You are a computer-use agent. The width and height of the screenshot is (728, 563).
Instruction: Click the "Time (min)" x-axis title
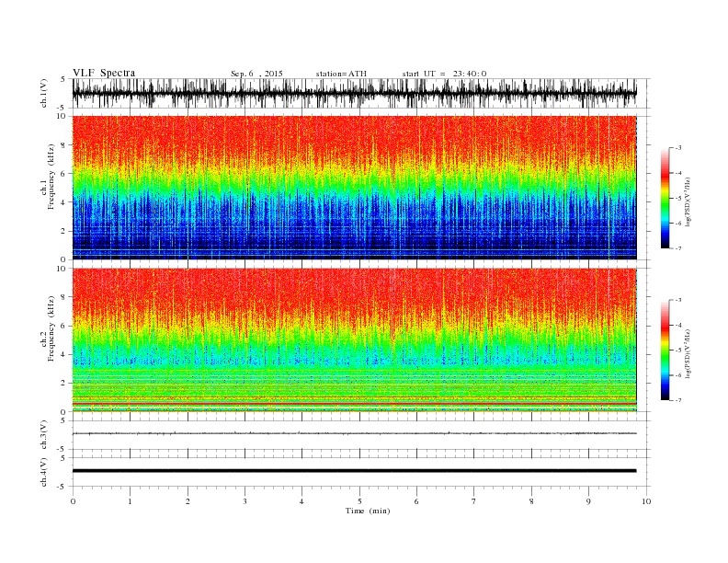[x=368, y=511]
